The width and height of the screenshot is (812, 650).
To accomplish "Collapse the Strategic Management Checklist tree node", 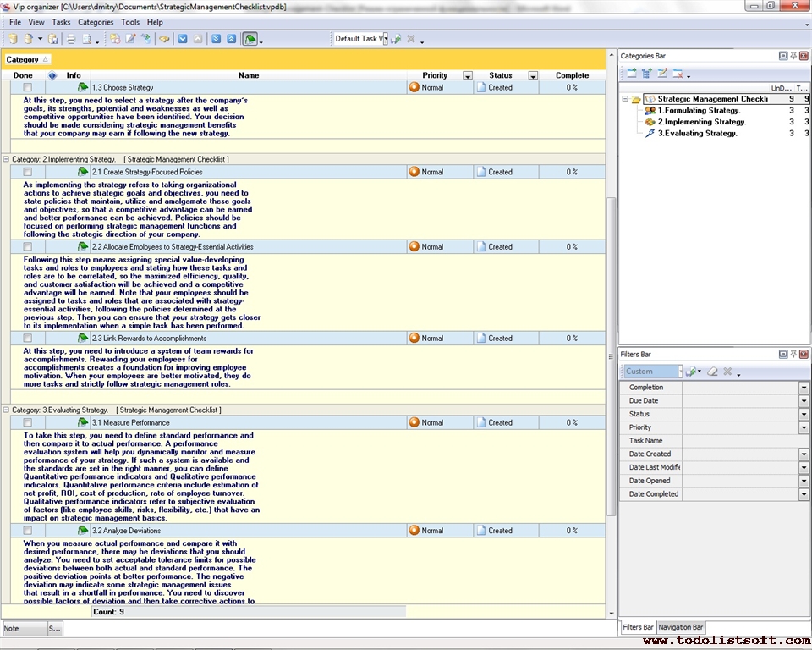I will point(625,99).
